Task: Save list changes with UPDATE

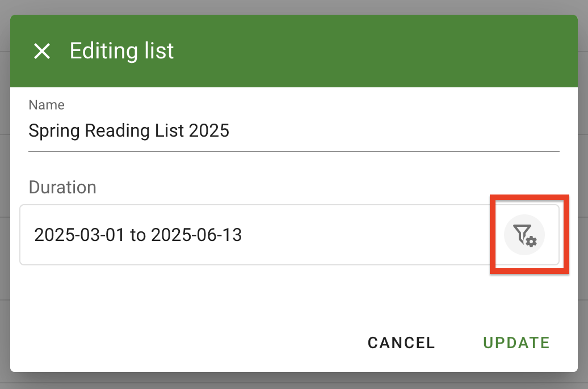Action: click(x=516, y=343)
